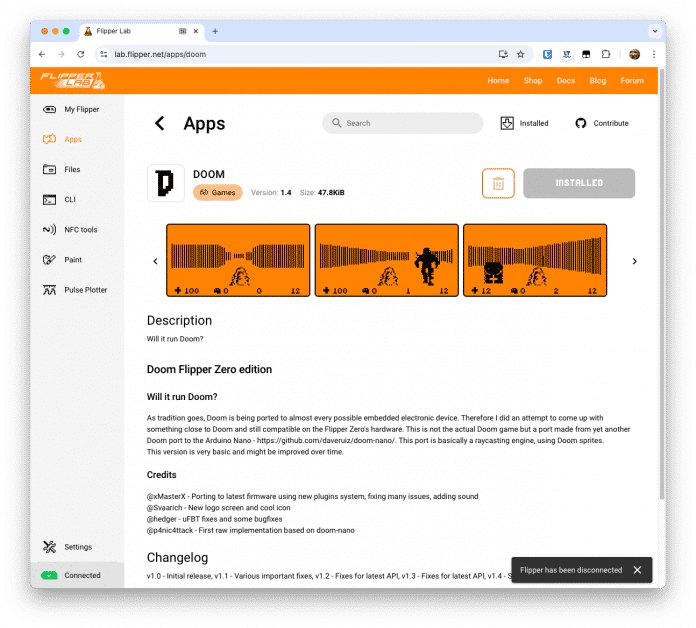This screenshot has height=628, width=696.
Task: Dismiss the Flipper disconnected notification
Action: (x=637, y=570)
